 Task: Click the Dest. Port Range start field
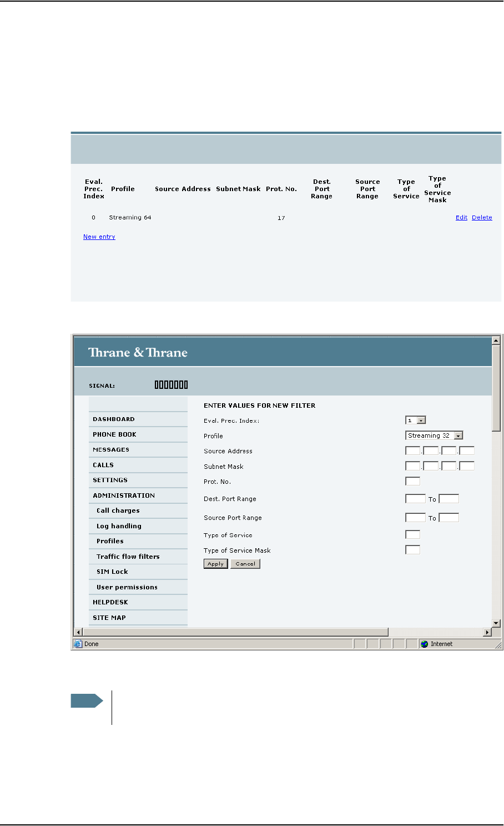[x=415, y=499]
